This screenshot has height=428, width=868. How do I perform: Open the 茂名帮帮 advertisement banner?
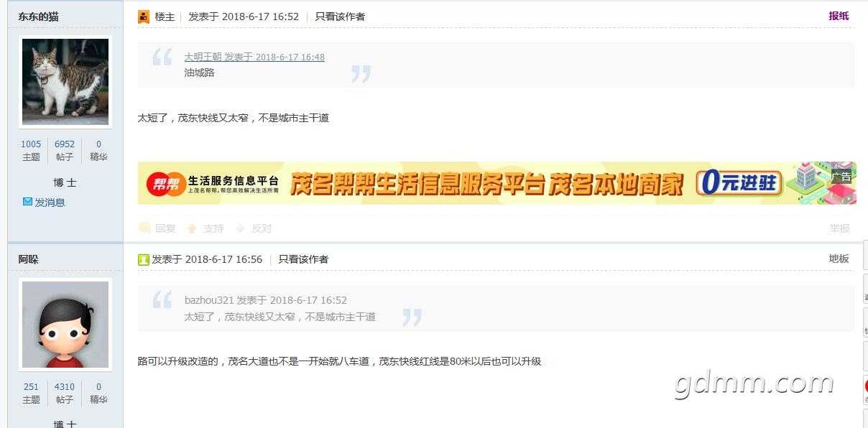497,183
